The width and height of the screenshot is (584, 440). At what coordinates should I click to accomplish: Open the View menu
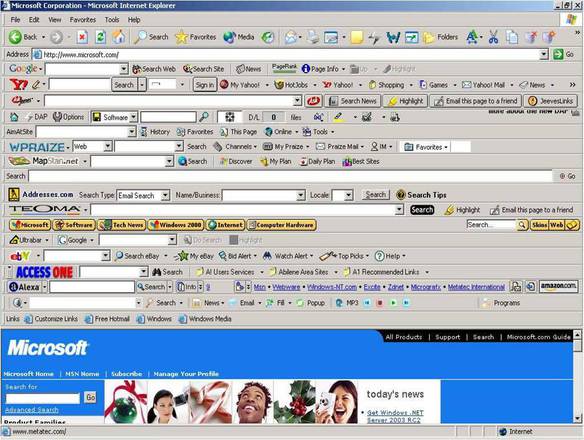pyautogui.click(x=54, y=20)
